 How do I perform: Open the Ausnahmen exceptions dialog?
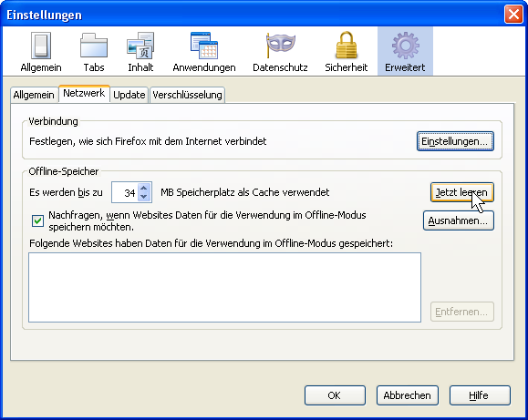pyautogui.click(x=459, y=220)
